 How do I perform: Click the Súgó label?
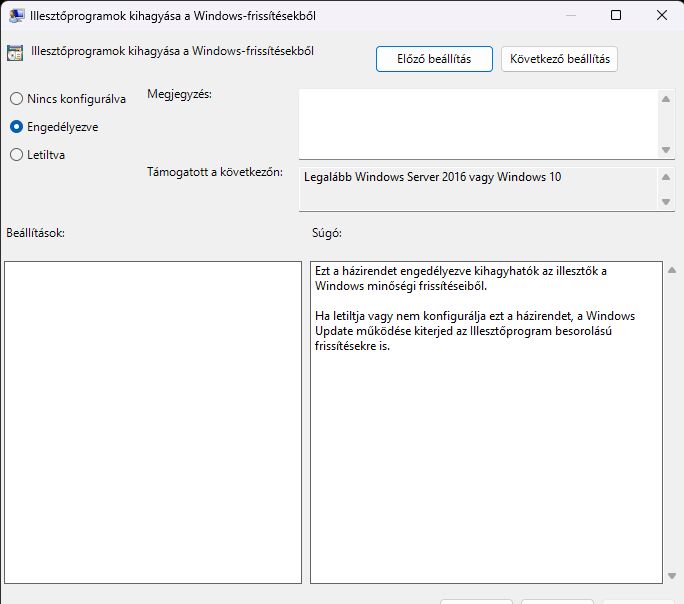[x=327, y=233]
